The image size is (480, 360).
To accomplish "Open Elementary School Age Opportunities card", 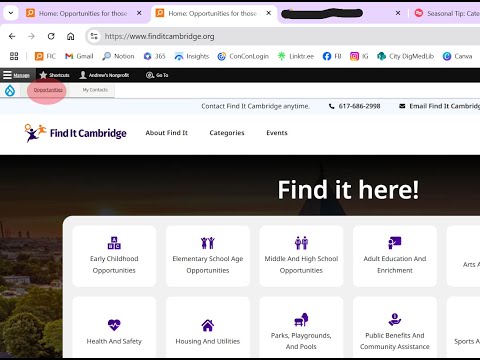I will coord(208,256).
